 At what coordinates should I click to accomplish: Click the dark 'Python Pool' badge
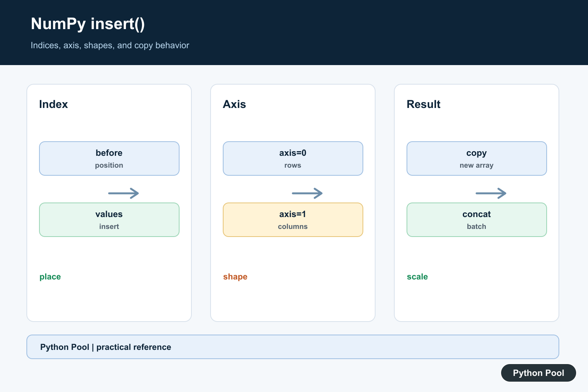[539, 373]
